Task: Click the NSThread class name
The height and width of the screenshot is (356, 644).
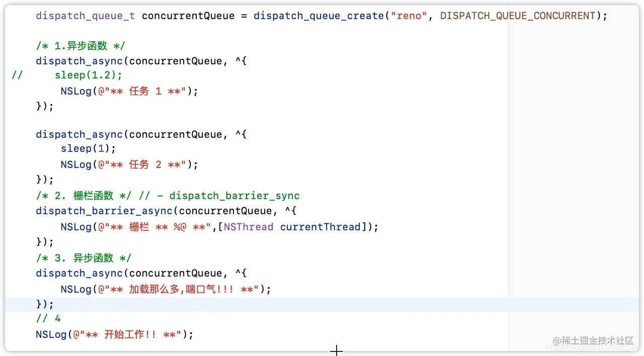Action: point(249,227)
